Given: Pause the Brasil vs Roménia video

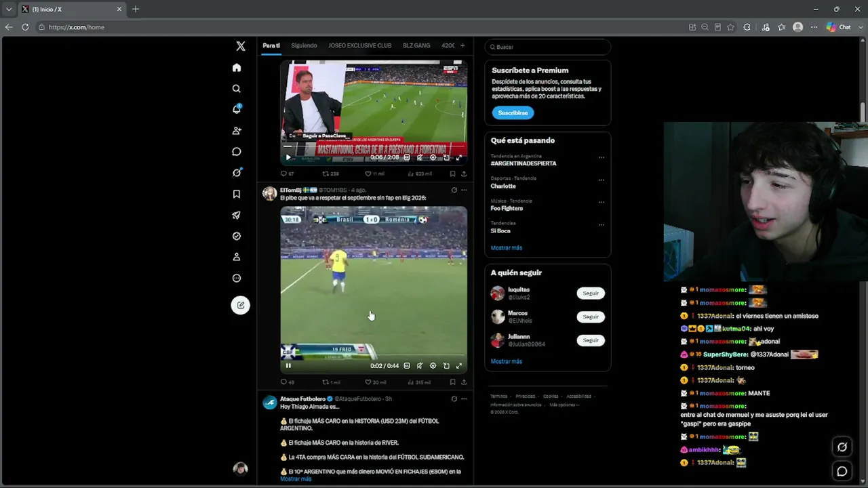Looking at the screenshot, I should pos(288,366).
